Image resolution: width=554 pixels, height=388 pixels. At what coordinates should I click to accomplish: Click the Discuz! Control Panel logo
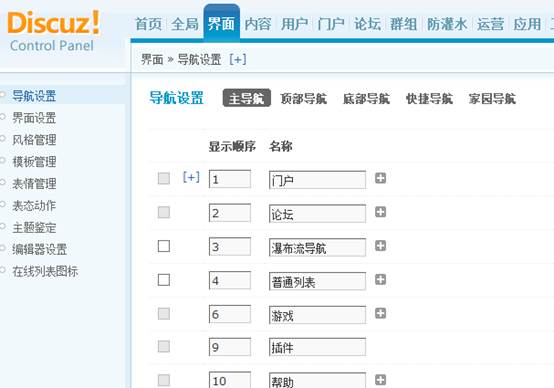[x=53, y=32]
